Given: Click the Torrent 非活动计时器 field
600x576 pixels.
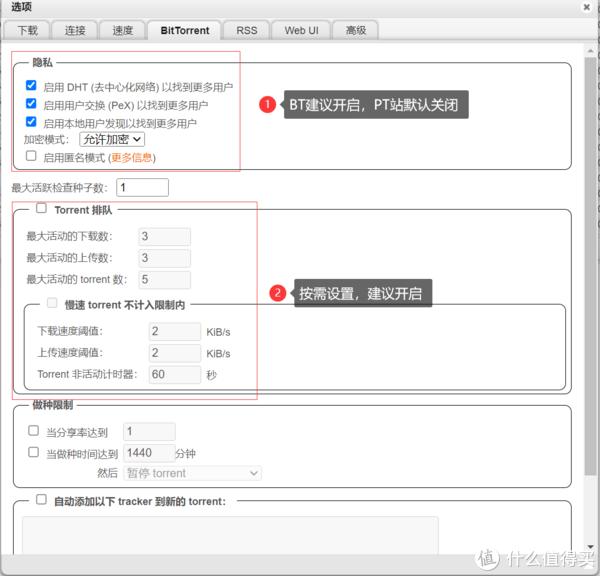Looking at the screenshot, I should tap(174, 374).
